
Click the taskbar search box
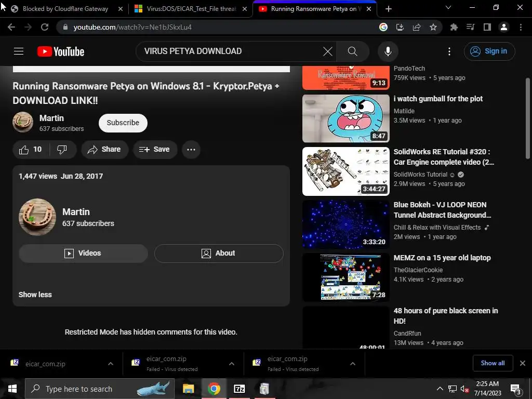point(100,389)
